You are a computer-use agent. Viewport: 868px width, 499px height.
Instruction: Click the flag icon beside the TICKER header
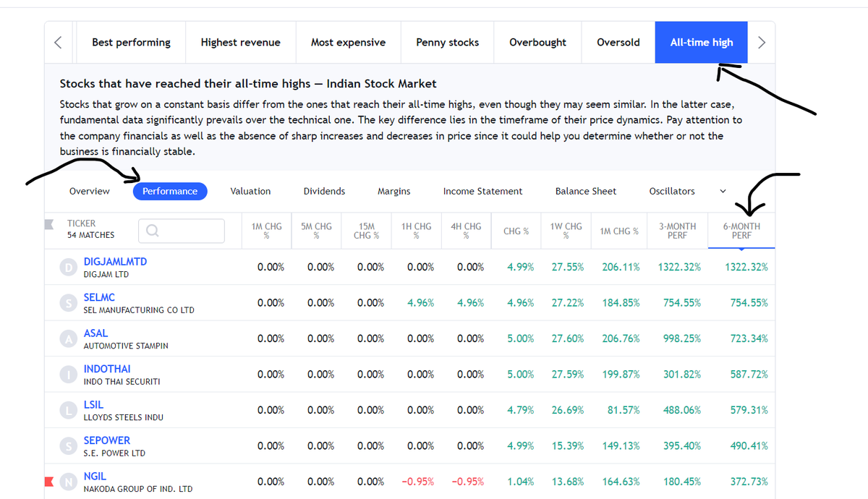tap(50, 224)
